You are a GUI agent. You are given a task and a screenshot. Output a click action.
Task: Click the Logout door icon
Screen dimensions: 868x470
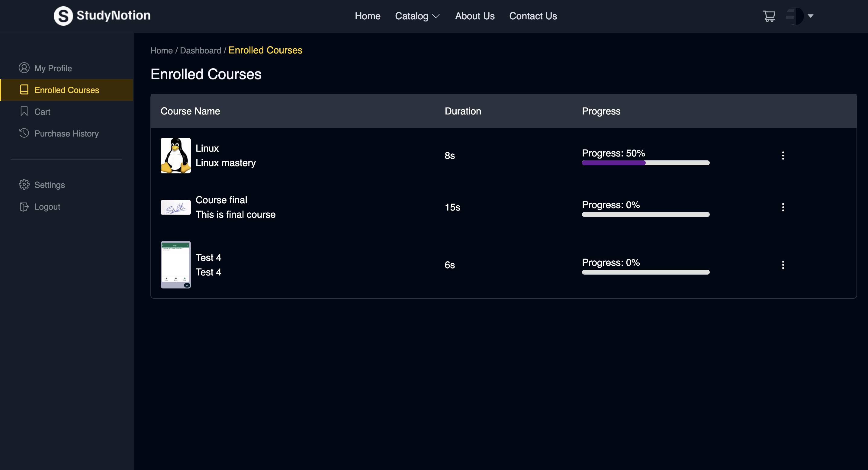[24, 206]
